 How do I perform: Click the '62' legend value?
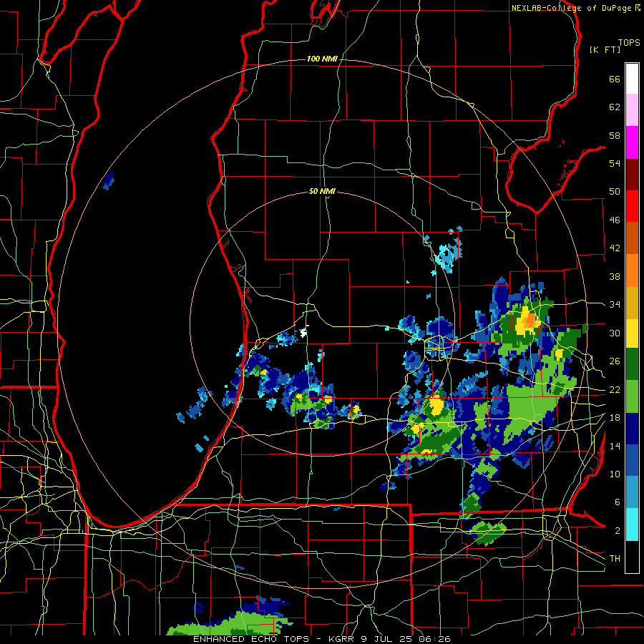point(615,107)
